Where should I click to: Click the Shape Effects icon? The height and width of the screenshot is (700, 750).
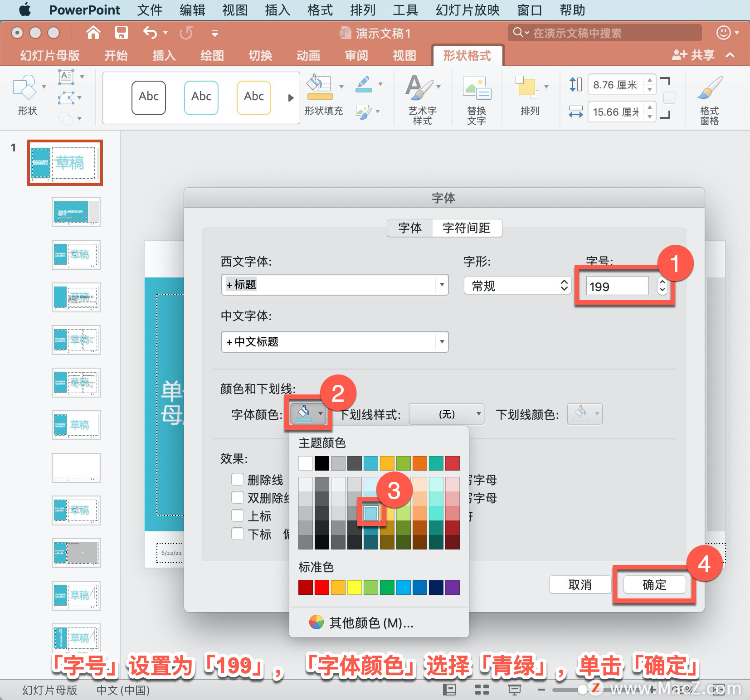point(364,112)
